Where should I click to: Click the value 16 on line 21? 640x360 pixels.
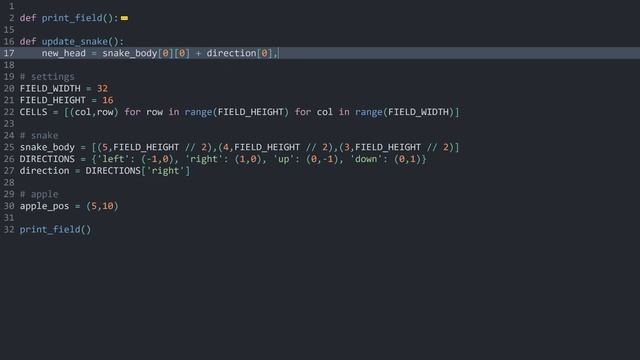pos(108,100)
